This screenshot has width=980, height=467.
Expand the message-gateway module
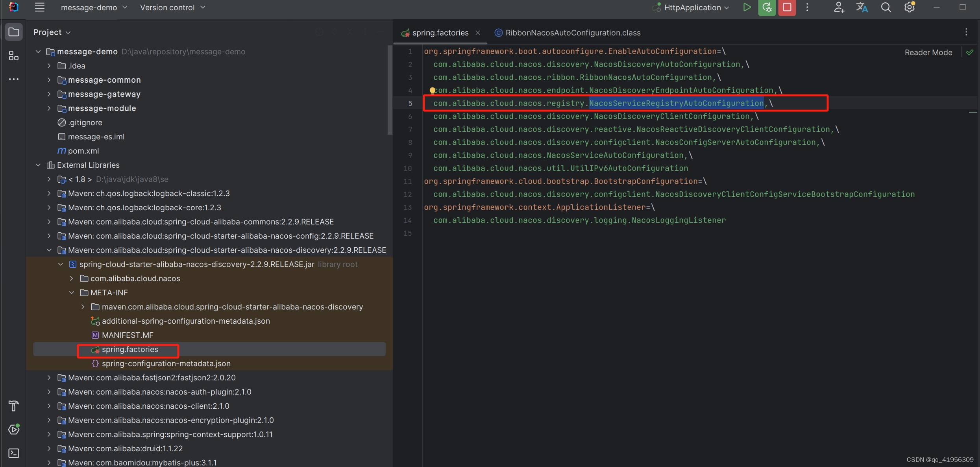click(x=49, y=94)
